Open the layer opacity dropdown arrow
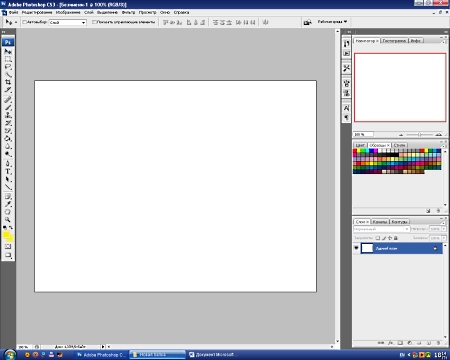The image size is (450, 360). coord(444,229)
